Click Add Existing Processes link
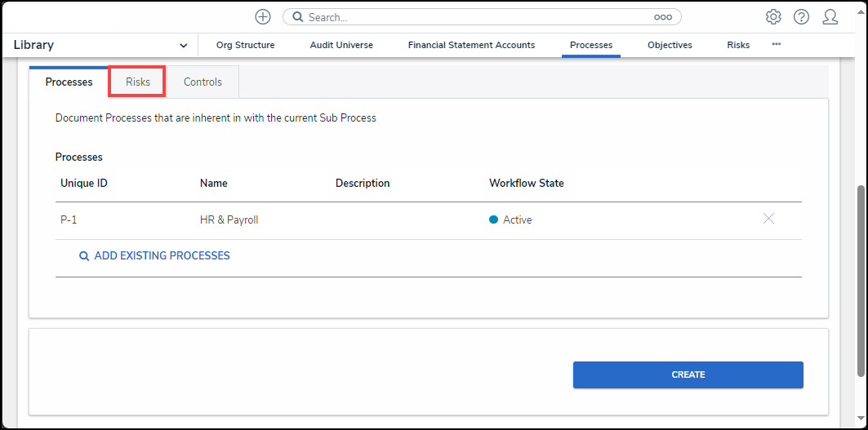Viewport: 868px width, 430px height. click(162, 255)
